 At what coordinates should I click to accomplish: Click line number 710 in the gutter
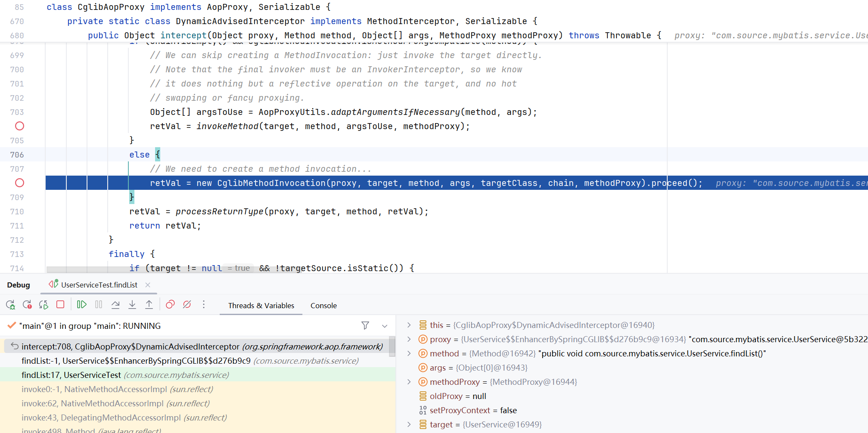17,211
